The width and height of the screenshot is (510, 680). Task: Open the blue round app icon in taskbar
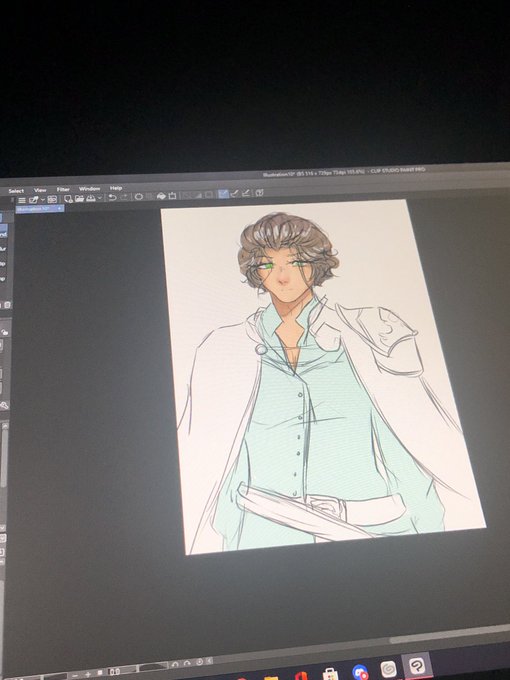360,672
